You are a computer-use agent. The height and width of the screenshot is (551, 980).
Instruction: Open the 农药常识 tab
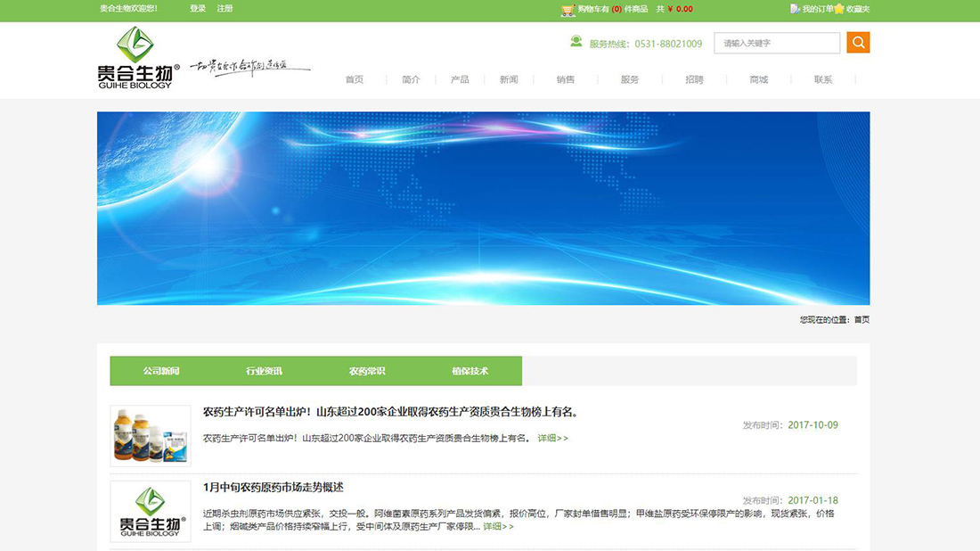[x=369, y=370]
